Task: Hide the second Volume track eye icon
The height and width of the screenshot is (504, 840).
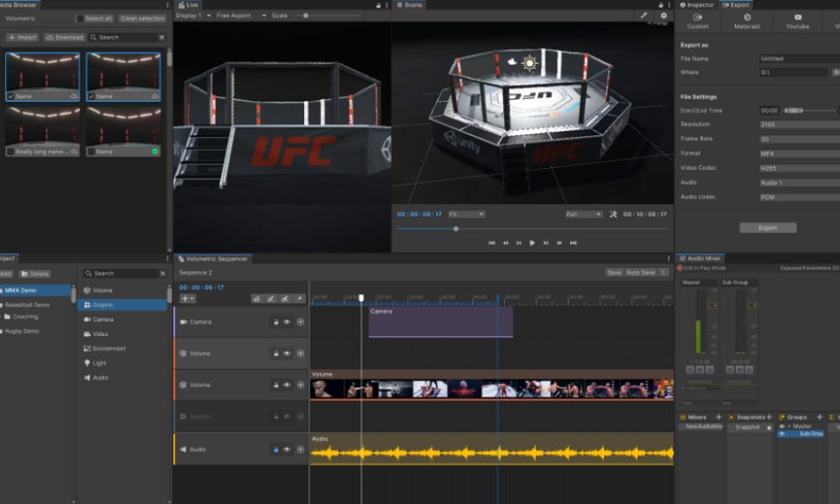Action: click(287, 385)
